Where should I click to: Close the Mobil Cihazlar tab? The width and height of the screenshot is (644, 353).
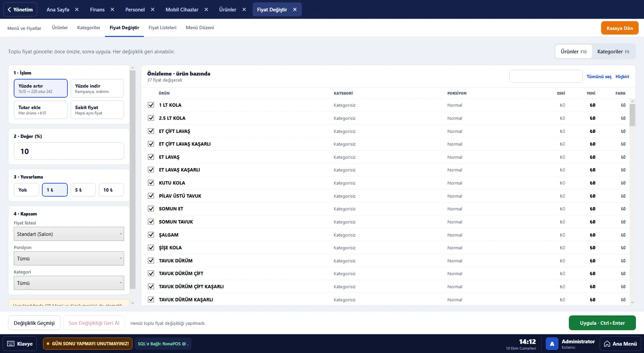point(206,10)
